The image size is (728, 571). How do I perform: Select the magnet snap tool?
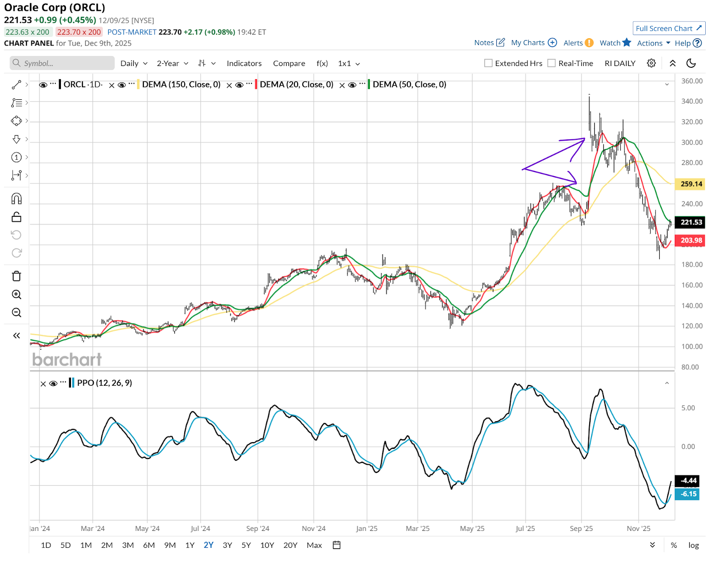click(x=16, y=199)
